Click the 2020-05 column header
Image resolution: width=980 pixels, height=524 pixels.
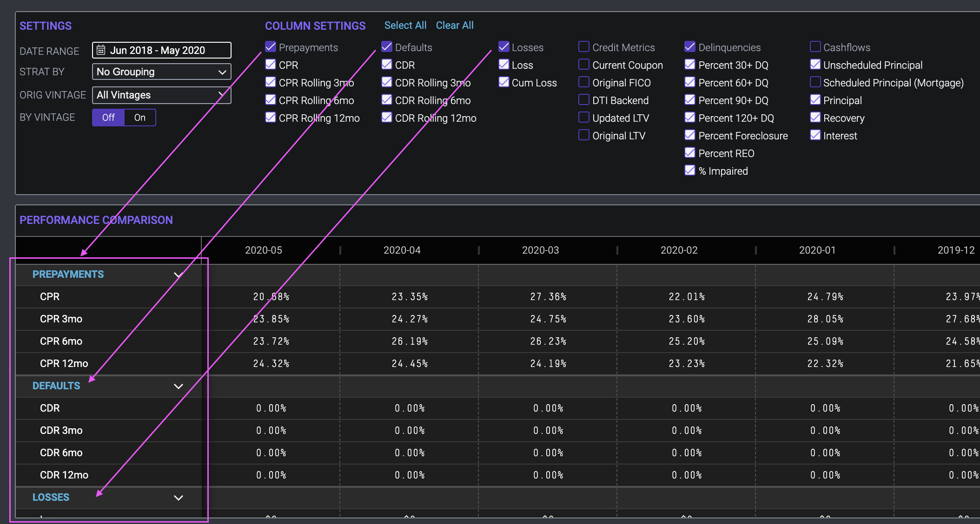click(x=263, y=250)
